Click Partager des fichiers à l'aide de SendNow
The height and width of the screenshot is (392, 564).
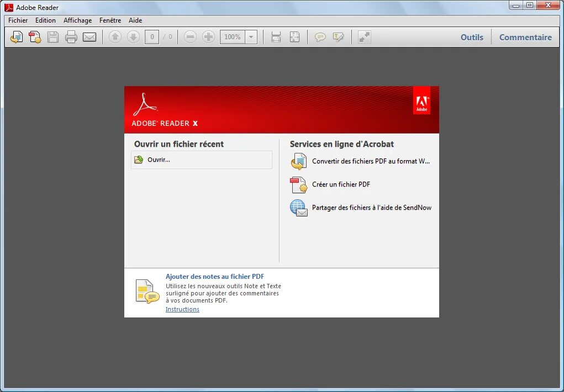(x=372, y=208)
